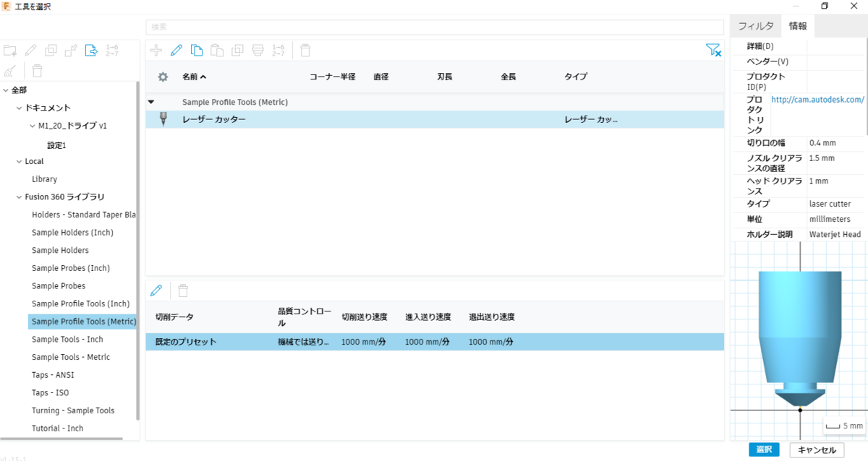Viewport: 868px width, 461px height.
Task: Click the コーナー半径 column header
Action: click(333, 77)
